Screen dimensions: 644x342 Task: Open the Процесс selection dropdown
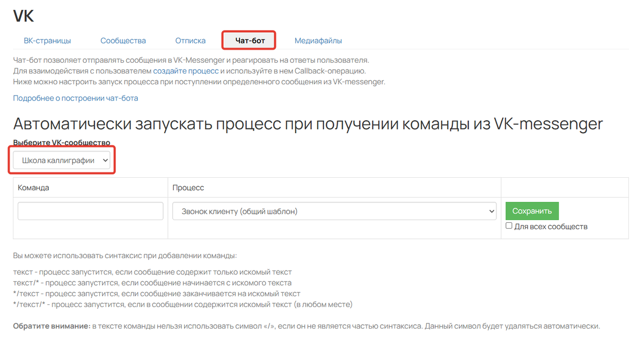pyautogui.click(x=334, y=211)
